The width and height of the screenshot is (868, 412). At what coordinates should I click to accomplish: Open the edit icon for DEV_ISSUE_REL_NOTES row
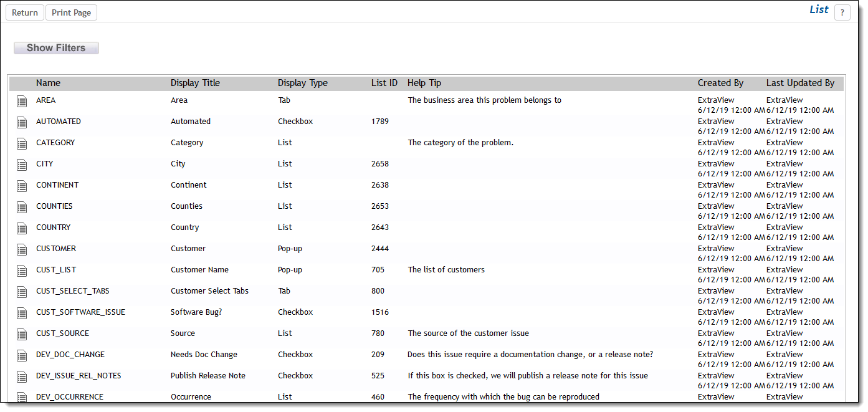click(x=22, y=376)
